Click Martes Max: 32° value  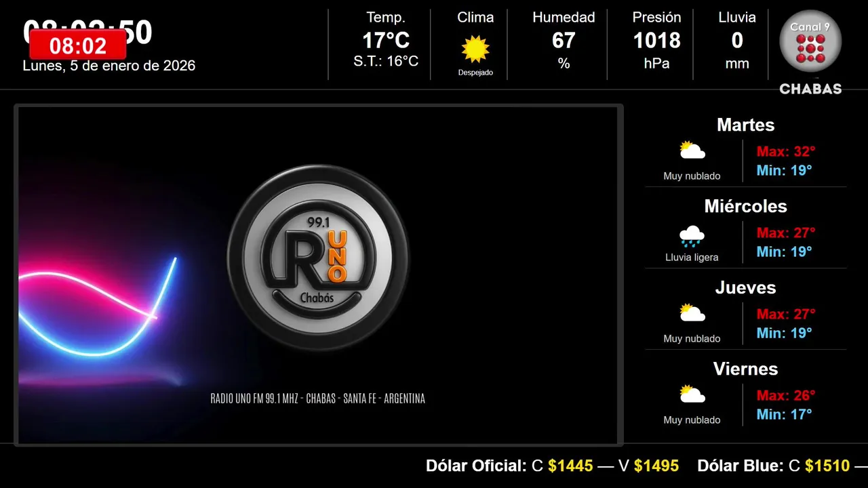[786, 152]
